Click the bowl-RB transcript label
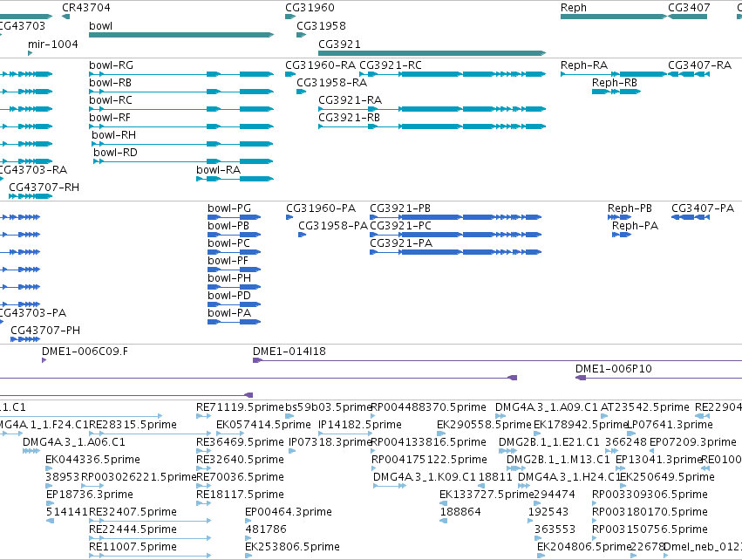 (110, 82)
